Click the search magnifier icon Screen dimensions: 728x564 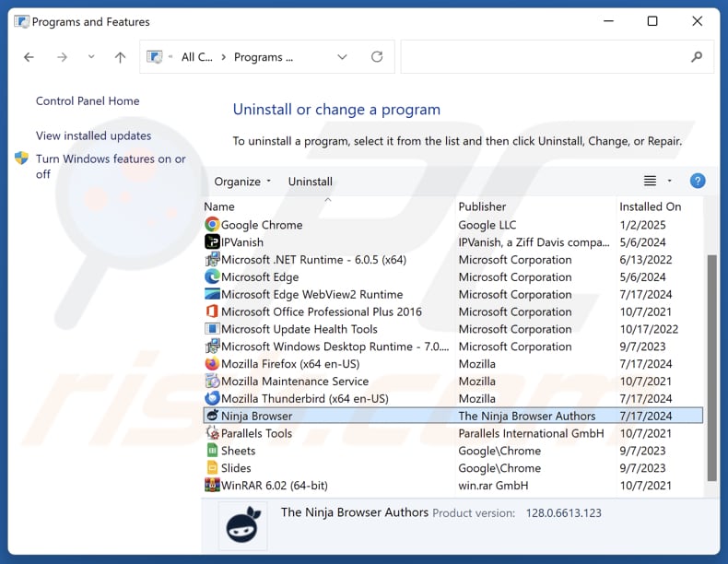(x=697, y=57)
